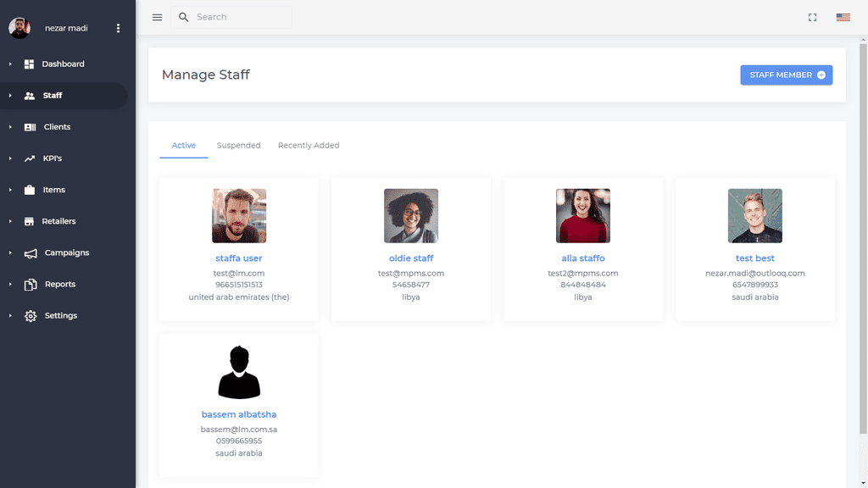Open the US flag language selector

click(843, 17)
